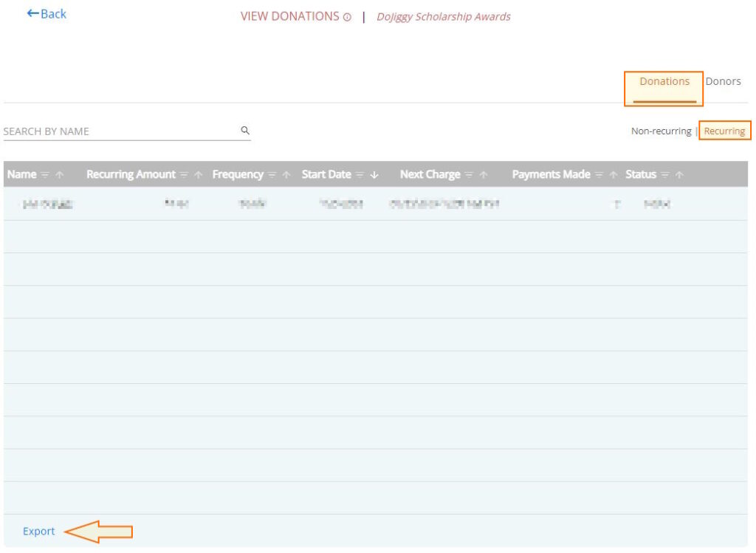756x553 pixels.
Task: Export the recurring donations list
Action: coord(38,531)
